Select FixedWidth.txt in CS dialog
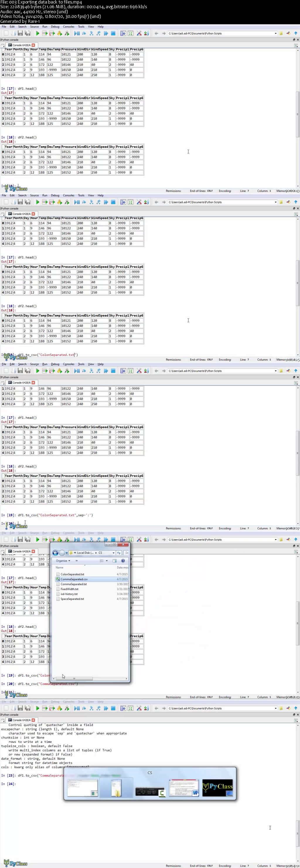The height and width of the screenshot is (868, 300). tap(69, 589)
